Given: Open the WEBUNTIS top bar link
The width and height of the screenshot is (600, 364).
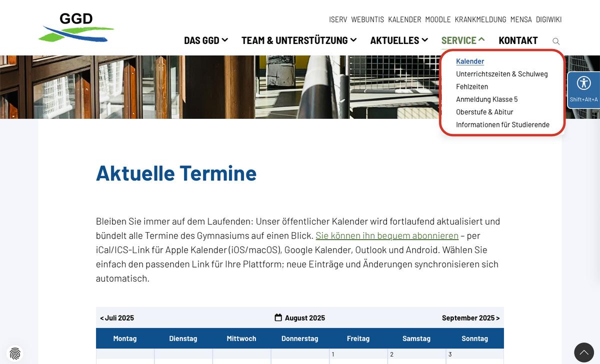Looking at the screenshot, I should (367, 19).
